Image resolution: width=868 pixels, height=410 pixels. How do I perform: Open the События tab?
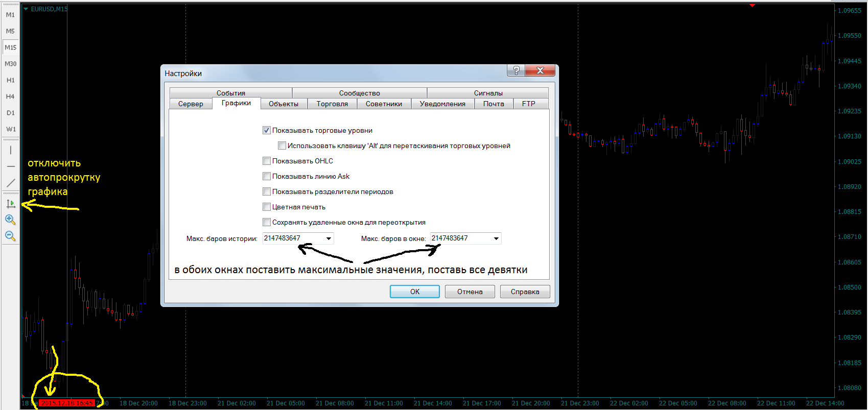coord(231,93)
